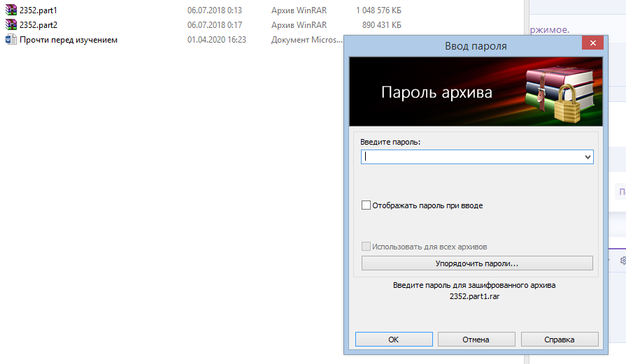Screen dimensions: 626x364
Task: Click the Отмена button
Action: click(476, 340)
